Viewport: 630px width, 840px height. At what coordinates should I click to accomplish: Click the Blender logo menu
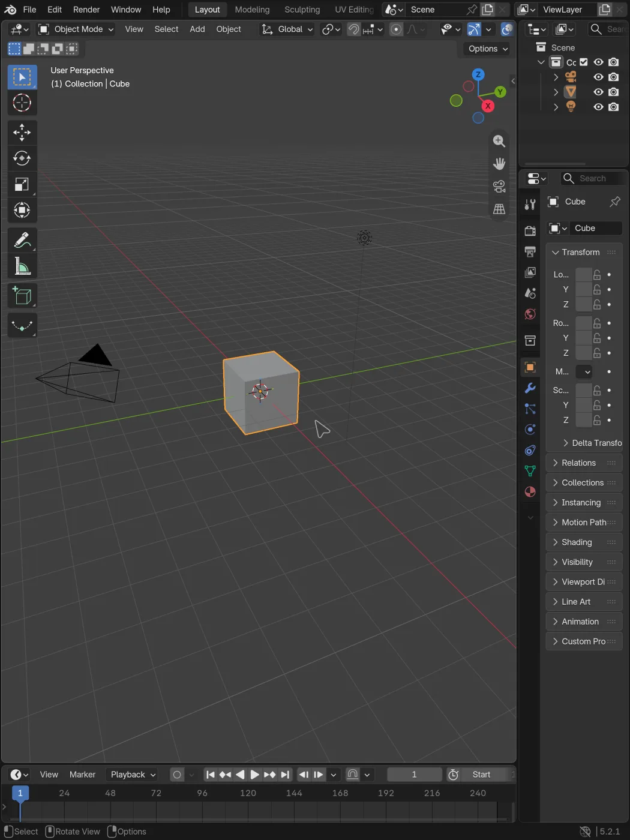(10, 10)
